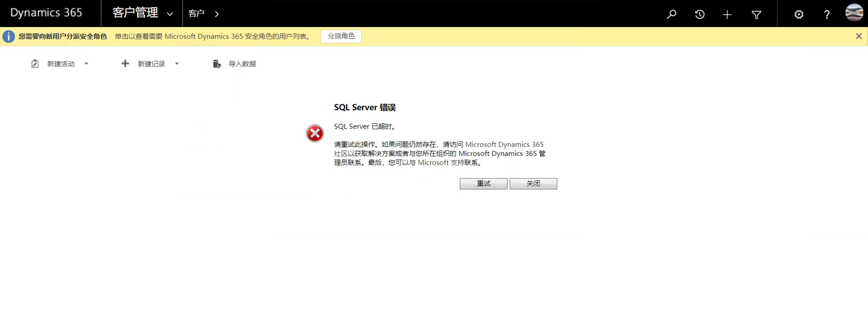The width and height of the screenshot is (868, 326).
Task: Open advanced find funnel icon
Action: click(x=756, y=14)
